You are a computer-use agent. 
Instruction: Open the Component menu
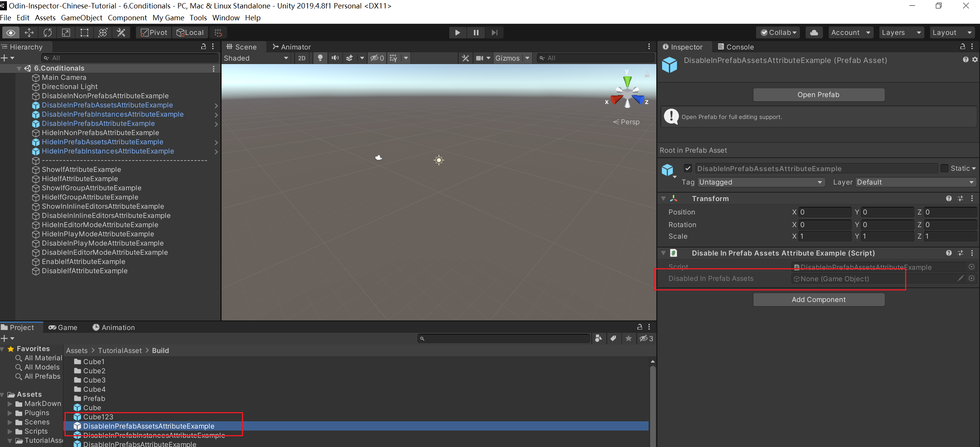pyautogui.click(x=127, y=18)
